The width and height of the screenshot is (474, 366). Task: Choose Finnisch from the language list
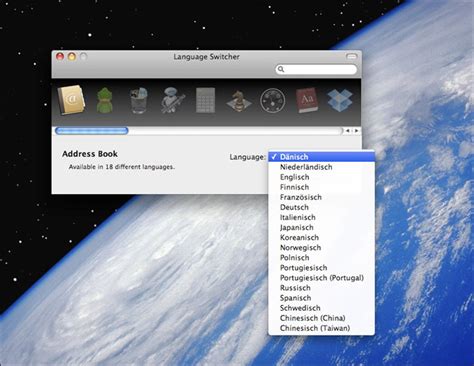point(321,187)
